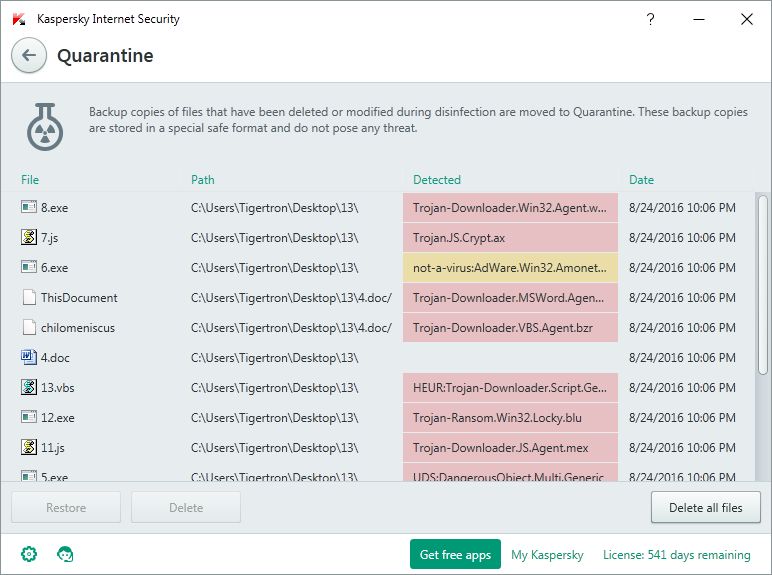772x575 pixels.
Task: Sort by the Detected column header
Action: [437, 180]
